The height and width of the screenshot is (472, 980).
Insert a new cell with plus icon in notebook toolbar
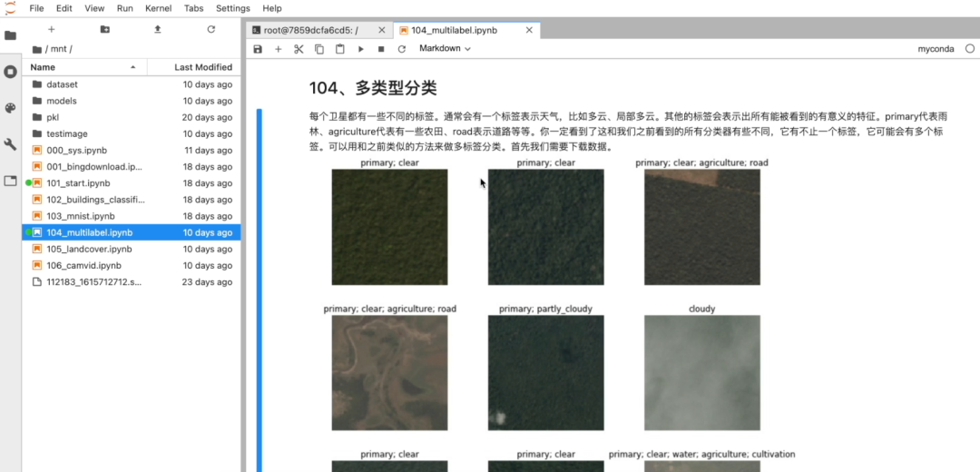tap(279, 49)
